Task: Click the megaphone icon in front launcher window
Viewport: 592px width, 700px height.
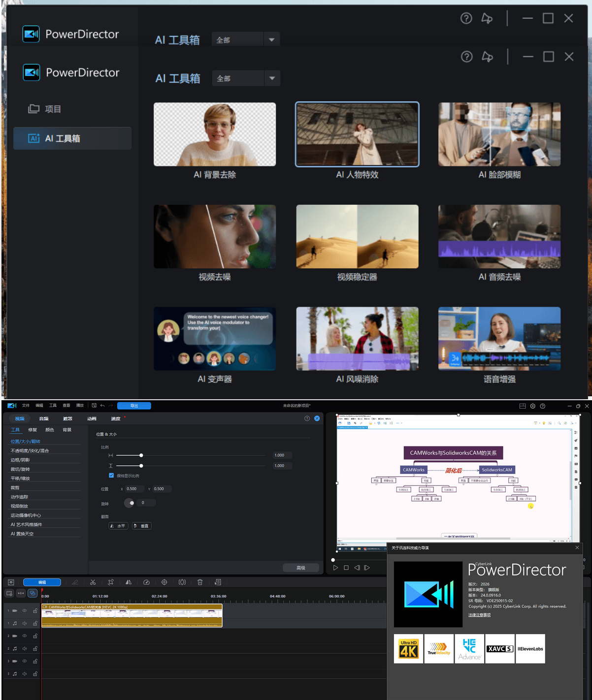Action: point(487,57)
